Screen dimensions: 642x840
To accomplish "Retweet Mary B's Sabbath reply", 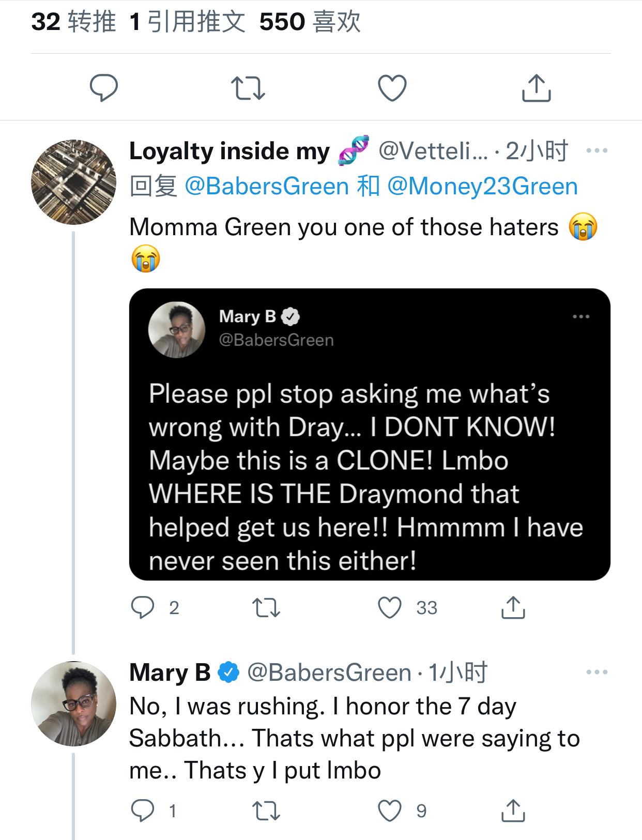I will [266, 811].
